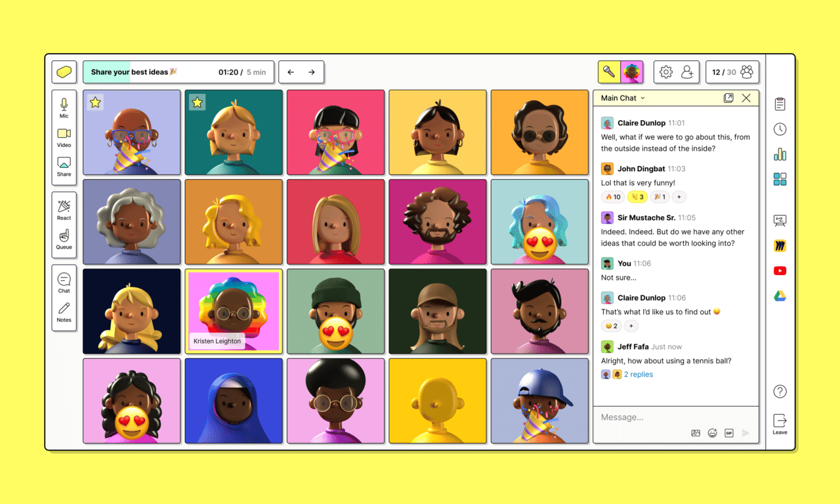
Task: Click the Leave session button
Action: (x=780, y=423)
